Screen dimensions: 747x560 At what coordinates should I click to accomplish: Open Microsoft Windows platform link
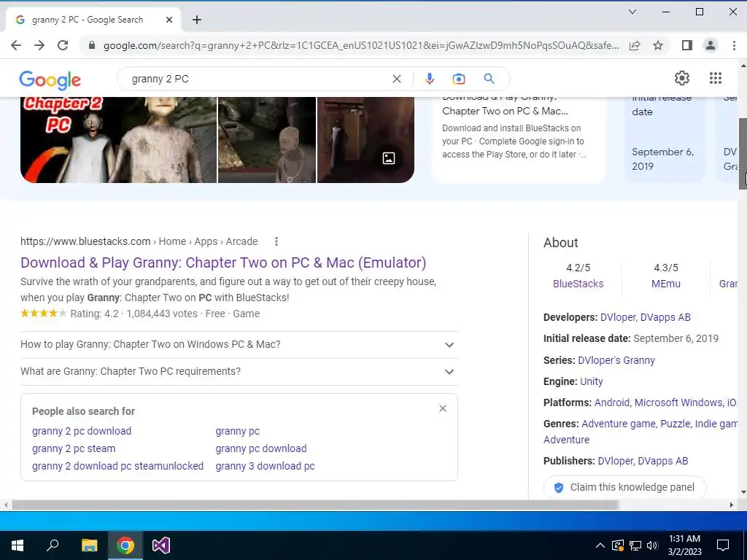click(678, 402)
